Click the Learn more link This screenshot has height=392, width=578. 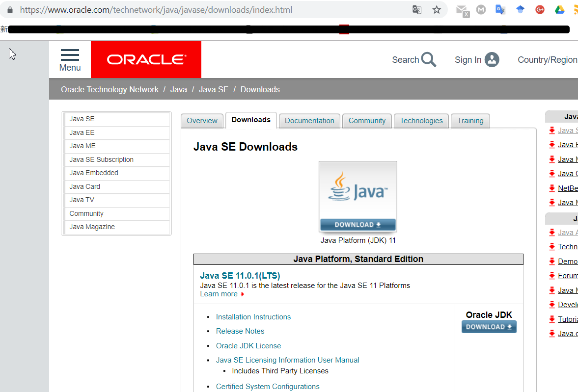click(219, 294)
